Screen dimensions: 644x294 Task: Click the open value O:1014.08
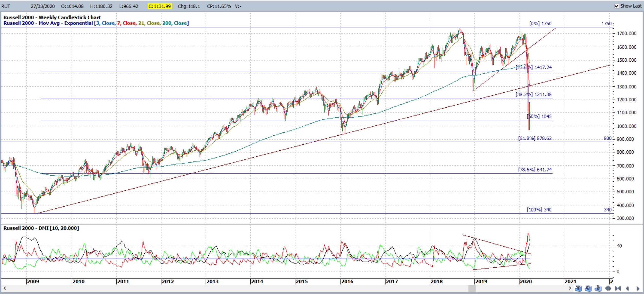pyautogui.click(x=72, y=6)
